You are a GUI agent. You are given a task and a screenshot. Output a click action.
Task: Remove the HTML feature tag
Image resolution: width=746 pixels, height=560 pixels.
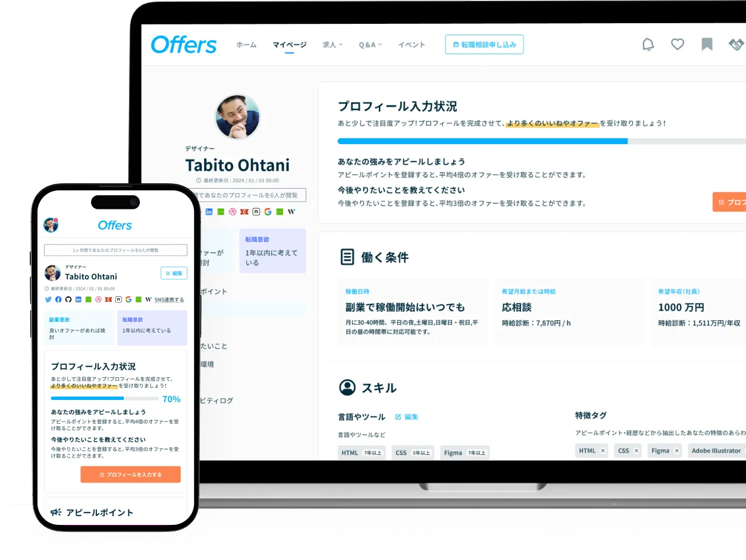click(x=603, y=451)
